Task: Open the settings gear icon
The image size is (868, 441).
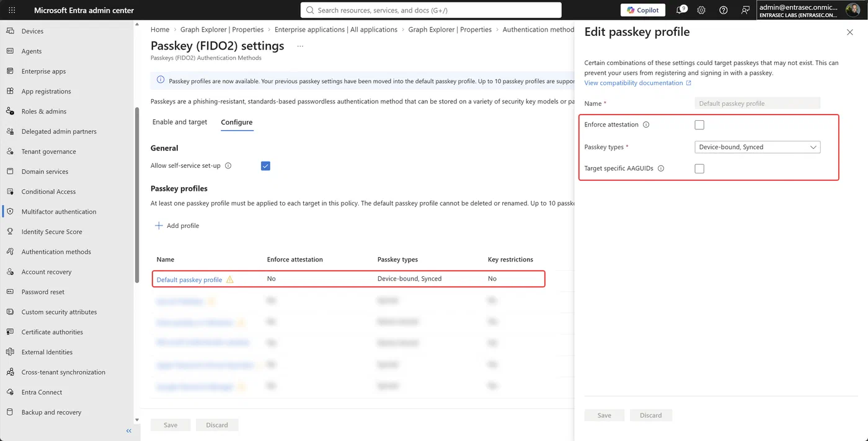Action: pos(701,10)
